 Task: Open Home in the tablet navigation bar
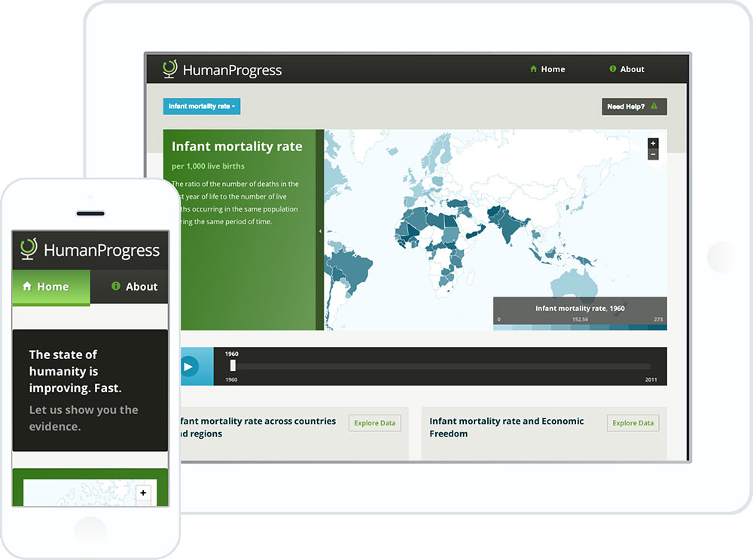click(x=547, y=69)
